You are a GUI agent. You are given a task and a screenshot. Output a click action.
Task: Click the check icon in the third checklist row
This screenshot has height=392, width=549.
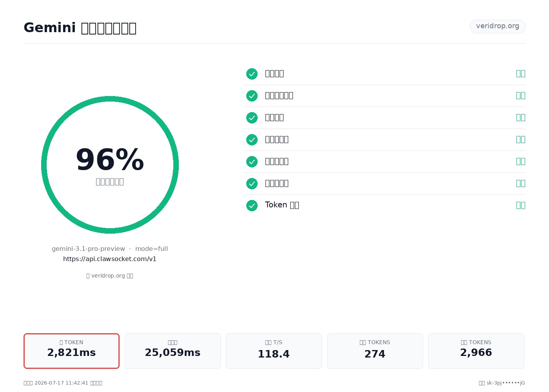click(x=252, y=118)
